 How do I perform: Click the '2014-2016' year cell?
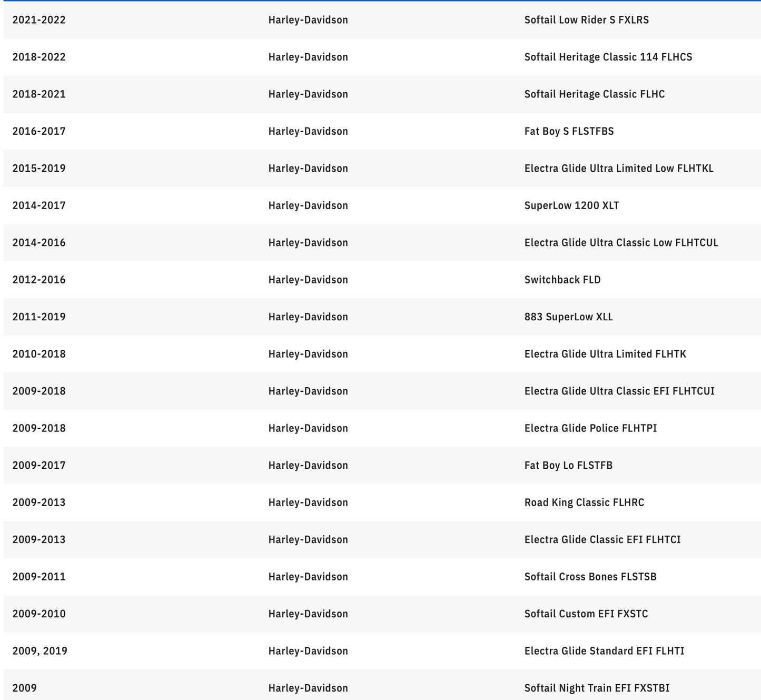(39, 243)
